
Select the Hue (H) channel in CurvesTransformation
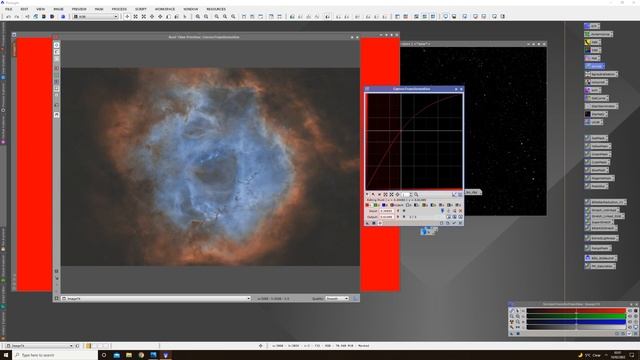449,205
